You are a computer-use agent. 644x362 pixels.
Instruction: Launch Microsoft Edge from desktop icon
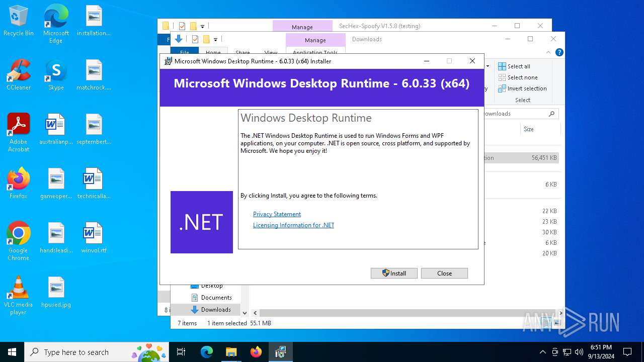(x=56, y=24)
